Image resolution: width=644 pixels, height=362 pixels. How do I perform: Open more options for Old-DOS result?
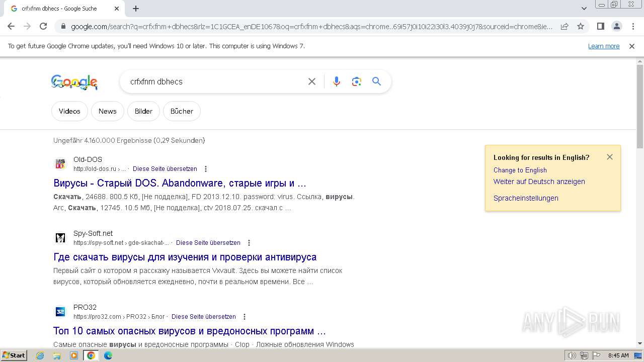click(x=205, y=169)
